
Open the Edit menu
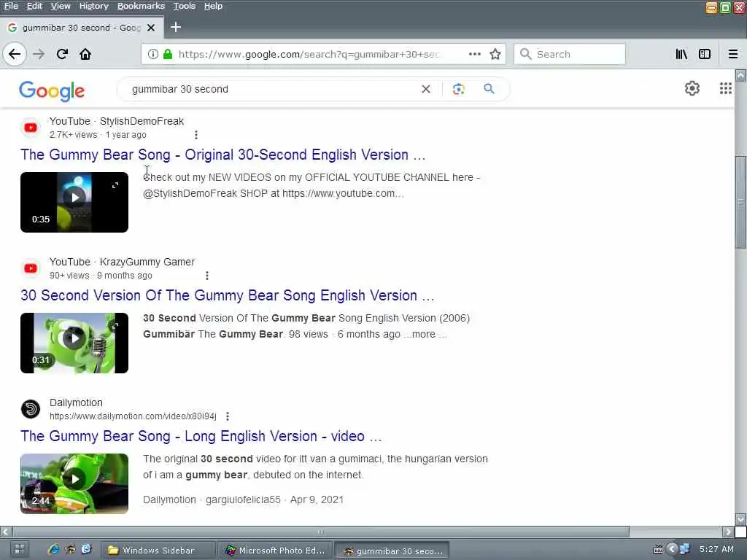[34, 6]
